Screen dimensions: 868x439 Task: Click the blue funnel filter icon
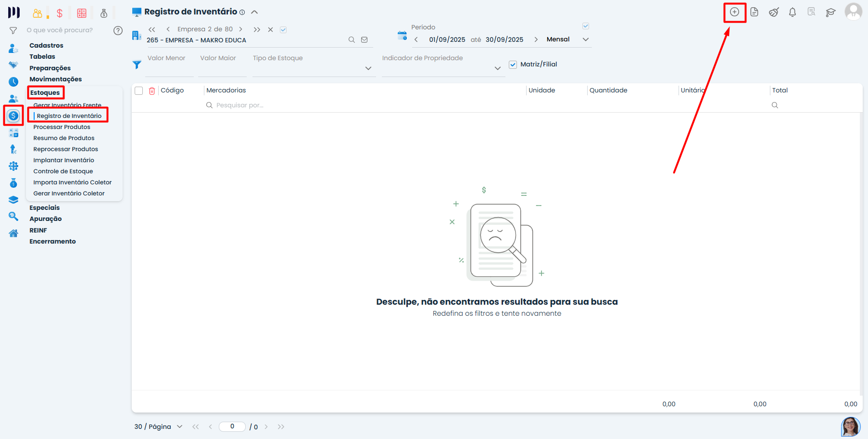tap(137, 65)
